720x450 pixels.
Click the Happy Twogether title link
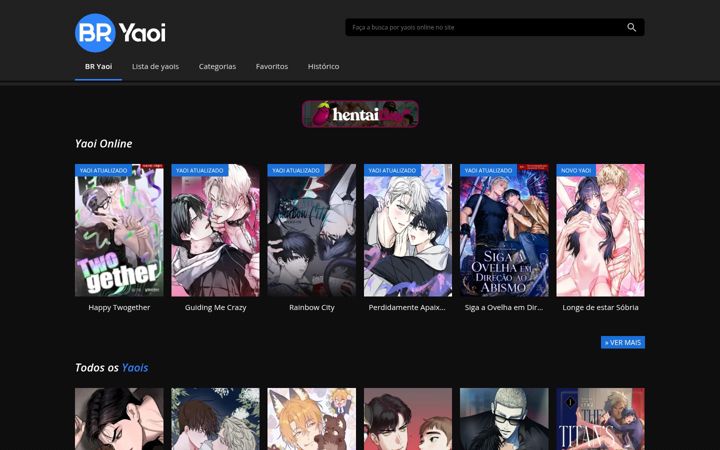coord(119,308)
